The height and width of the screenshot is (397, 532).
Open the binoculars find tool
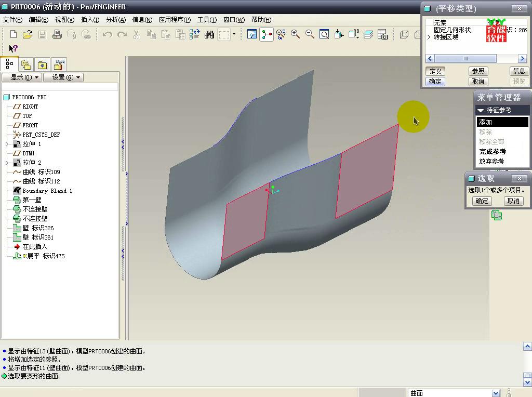[209, 34]
